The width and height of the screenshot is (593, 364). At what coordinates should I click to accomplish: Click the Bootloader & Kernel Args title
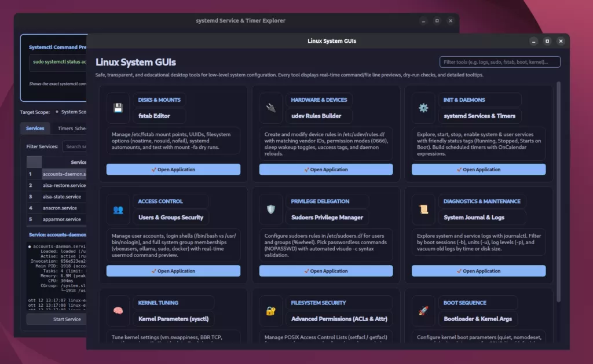tap(478, 319)
